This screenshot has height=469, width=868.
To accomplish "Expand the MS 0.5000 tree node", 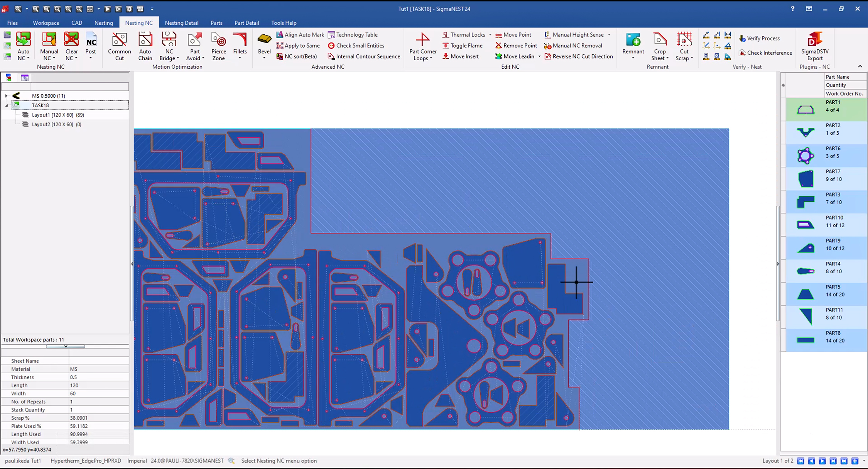I will (x=6, y=96).
